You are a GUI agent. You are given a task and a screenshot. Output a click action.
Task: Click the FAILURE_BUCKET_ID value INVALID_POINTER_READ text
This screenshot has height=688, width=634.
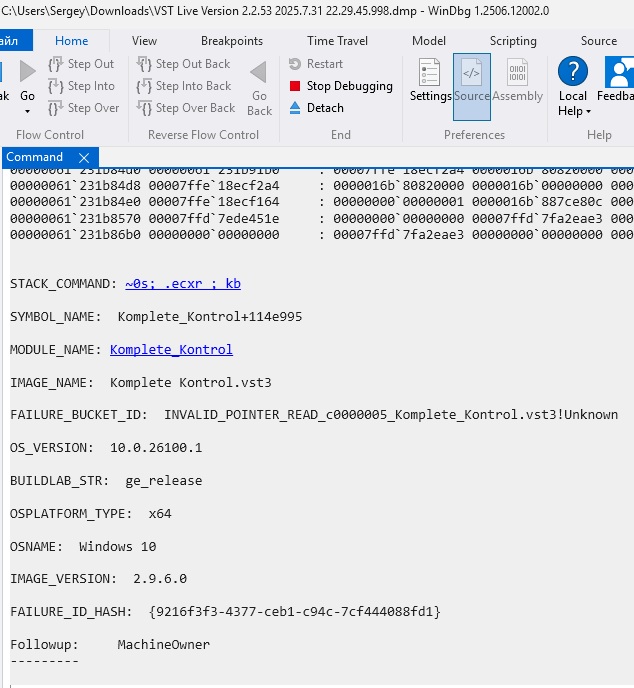[x=391, y=415]
